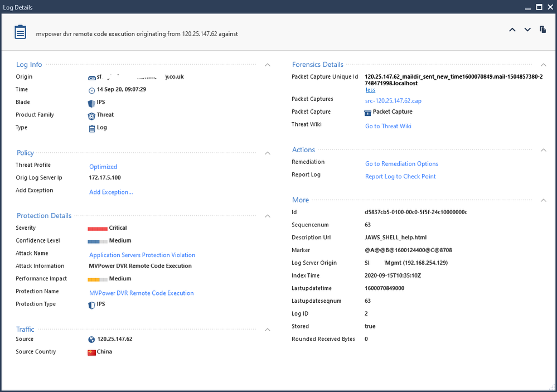Image resolution: width=557 pixels, height=392 pixels.
Task: Click the gateway icon beside Origin
Action: tap(91, 78)
